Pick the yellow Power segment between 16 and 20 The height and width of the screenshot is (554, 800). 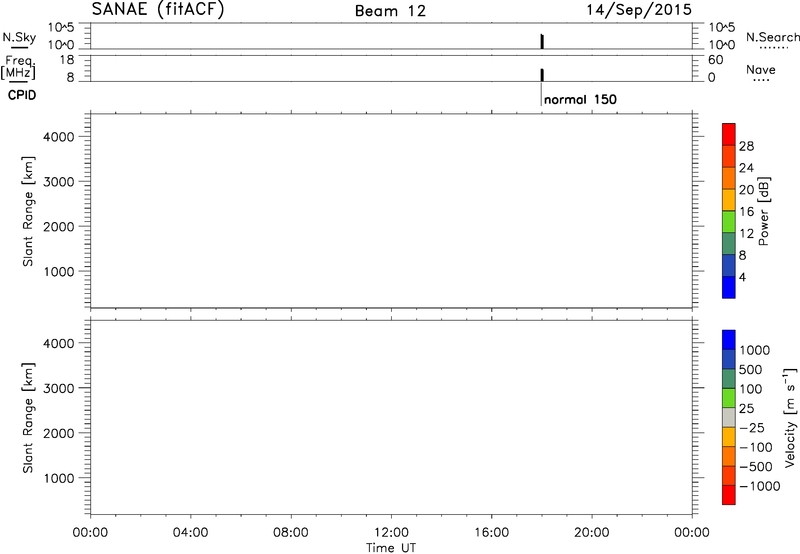pyautogui.click(x=729, y=200)
